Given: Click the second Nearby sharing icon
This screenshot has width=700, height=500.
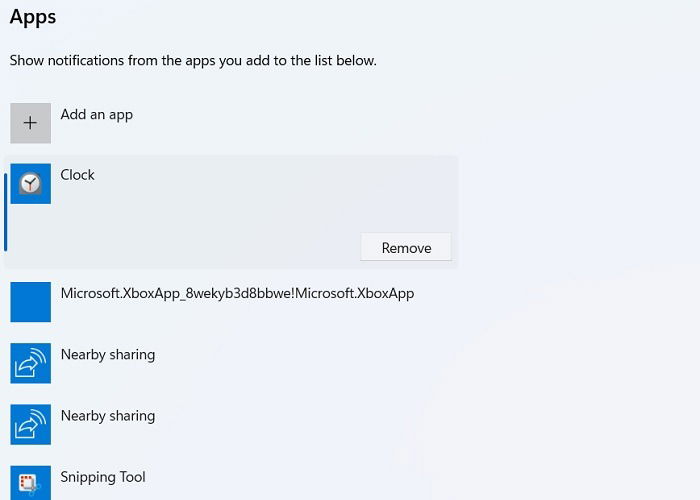Looking at the screenshot, I should point(30,425).
